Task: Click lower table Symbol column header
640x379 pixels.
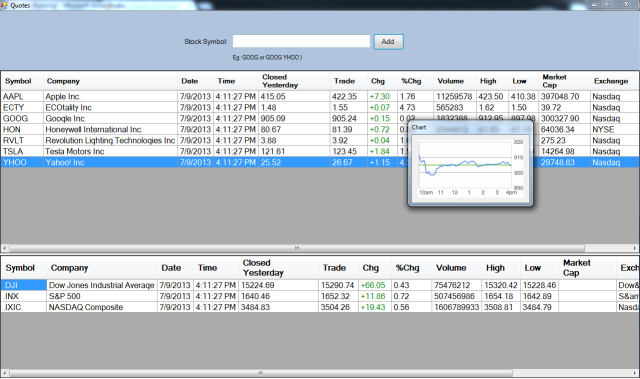Action: click(x=24, y=268)
